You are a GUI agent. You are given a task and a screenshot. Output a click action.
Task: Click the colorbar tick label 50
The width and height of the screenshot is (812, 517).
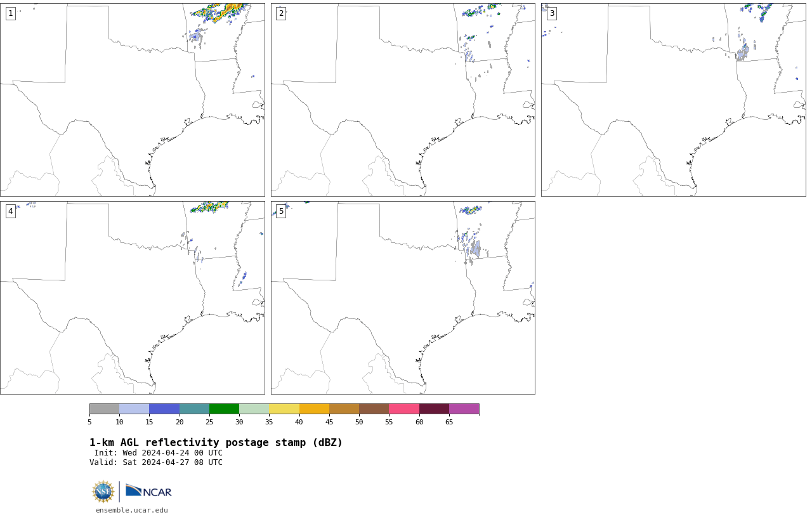pos(359,422)
